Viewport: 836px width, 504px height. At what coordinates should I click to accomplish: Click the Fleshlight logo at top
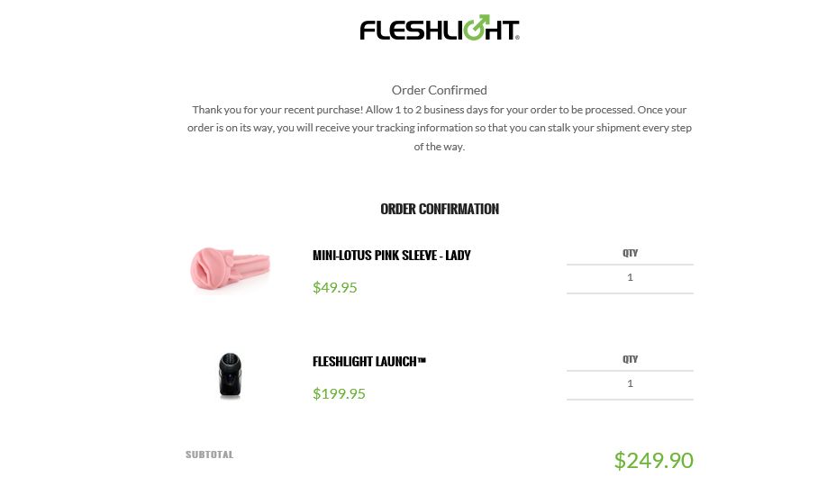[439, 29]
